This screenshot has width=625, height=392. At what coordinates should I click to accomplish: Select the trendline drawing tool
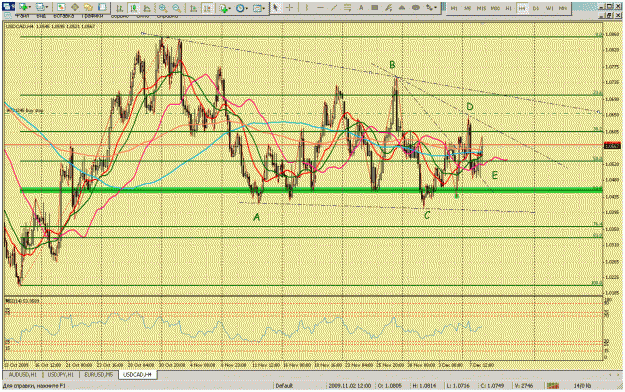[334, 8]
